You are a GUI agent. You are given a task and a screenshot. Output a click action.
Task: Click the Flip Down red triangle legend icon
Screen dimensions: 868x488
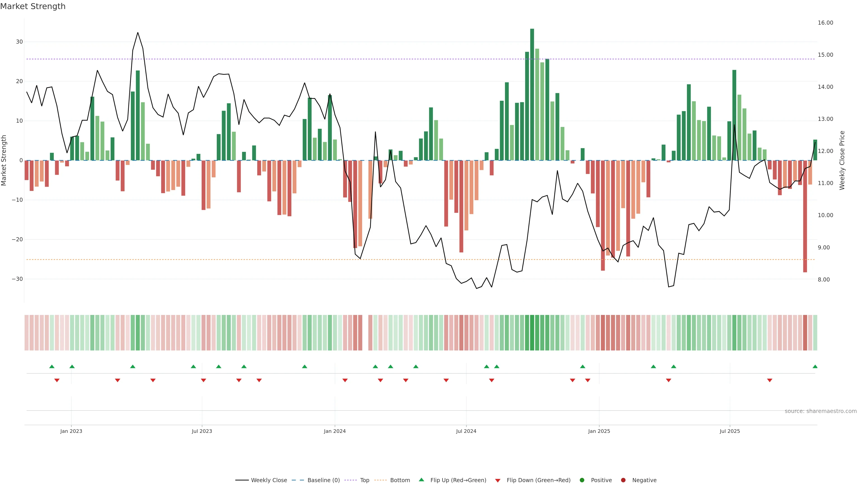[498, 481]
